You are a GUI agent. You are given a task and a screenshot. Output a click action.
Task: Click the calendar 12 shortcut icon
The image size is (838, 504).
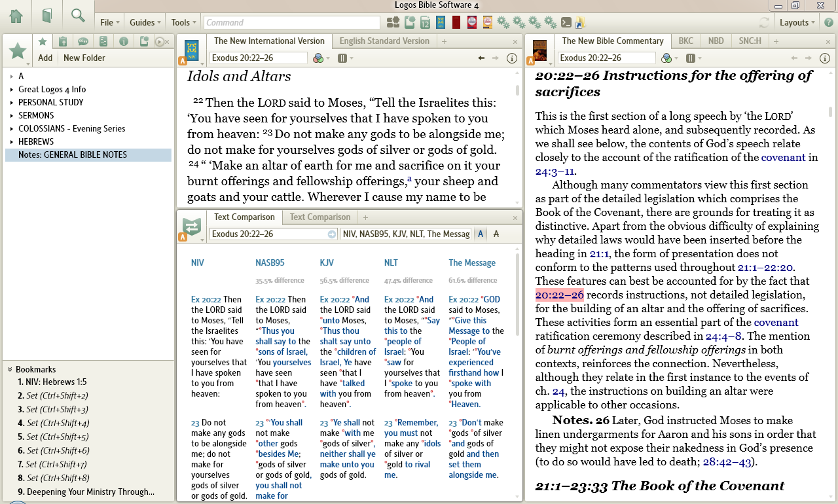click(425, 22)
